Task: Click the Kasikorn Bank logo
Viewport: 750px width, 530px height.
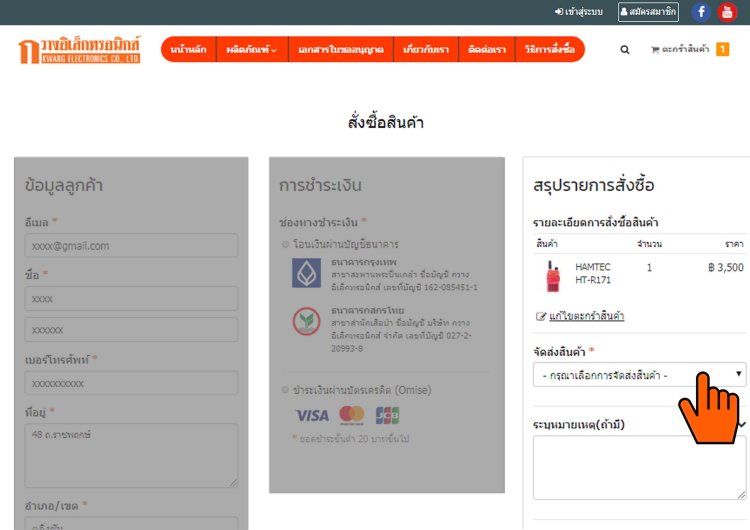Action: (306, 321)
